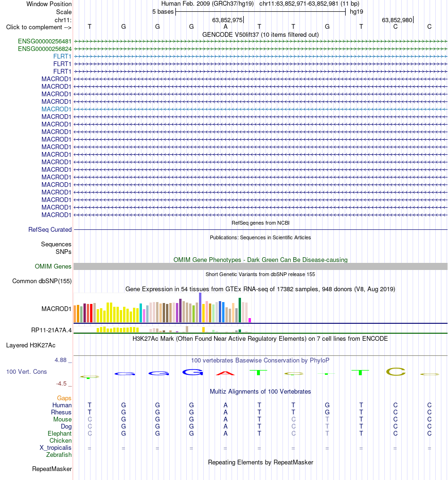Click the 63,852,975 ruler coordinate
Screen dimensions: 448x480
click(227, 20)
